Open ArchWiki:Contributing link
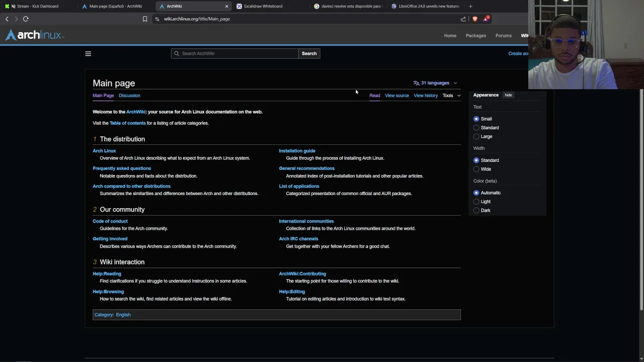 point(302,274)
